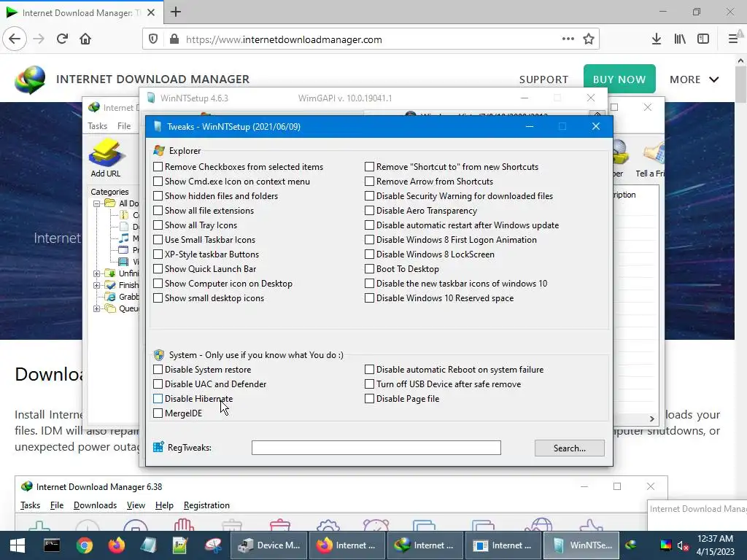This screenshot has height=560, width=747.
Task: Click the colorful display tray icon
Action: click(x=665, y=545)
